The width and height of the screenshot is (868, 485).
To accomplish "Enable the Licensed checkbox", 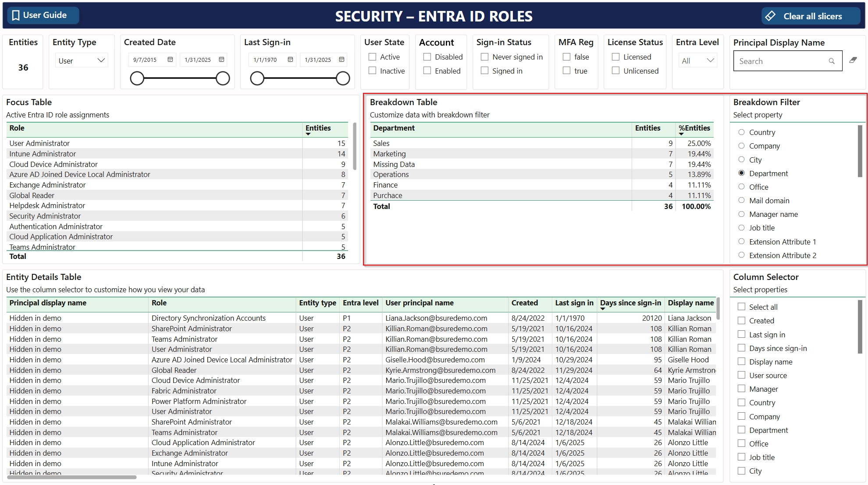I will (x=616, y=57).
